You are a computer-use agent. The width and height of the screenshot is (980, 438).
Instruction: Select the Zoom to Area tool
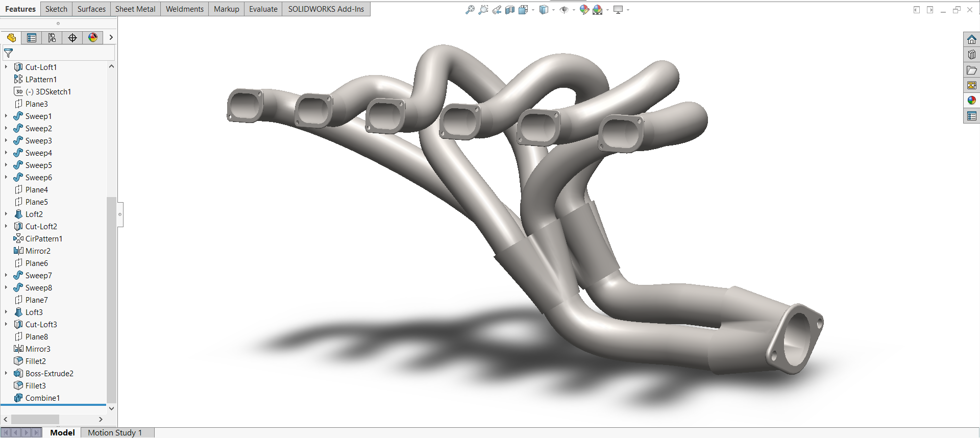483,10
